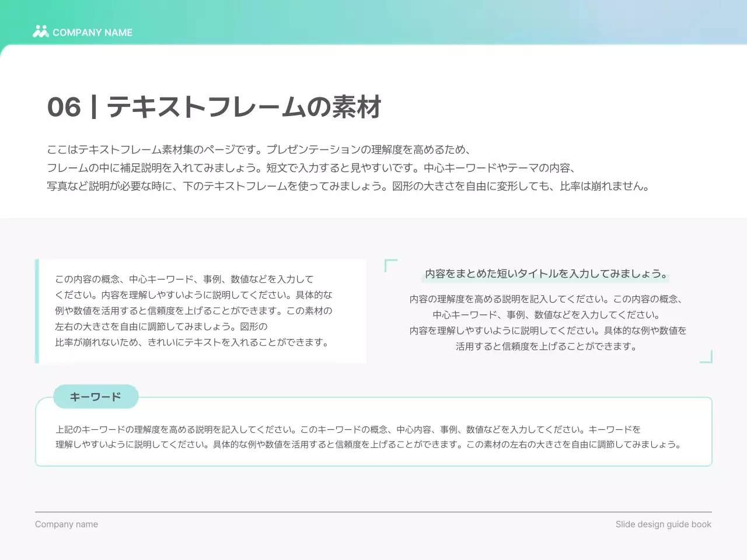Image resolution: width=747 pixels, height=560 pixels.
Task: Click the left text frame body text
Action: click(193, 311)
